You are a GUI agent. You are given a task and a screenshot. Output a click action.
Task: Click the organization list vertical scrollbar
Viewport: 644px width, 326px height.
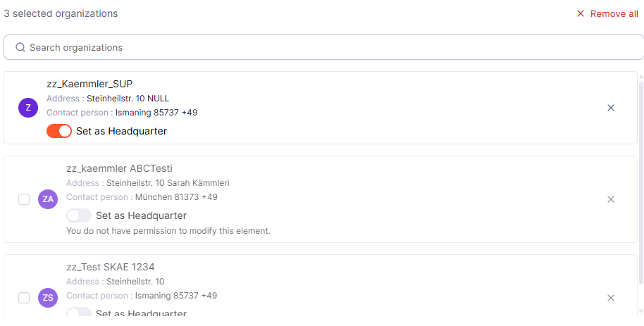pyautogui.click(x=640, y=190)
